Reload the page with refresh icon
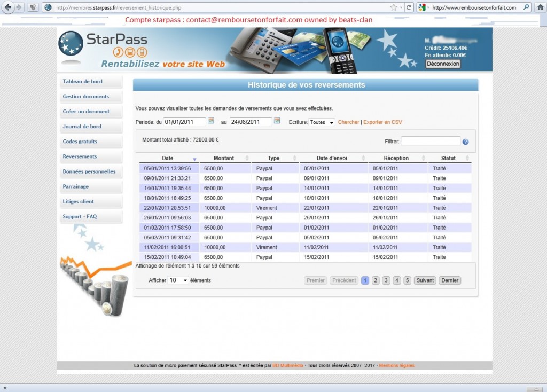Viewport: 547px width, 392px height. point(409,7)
